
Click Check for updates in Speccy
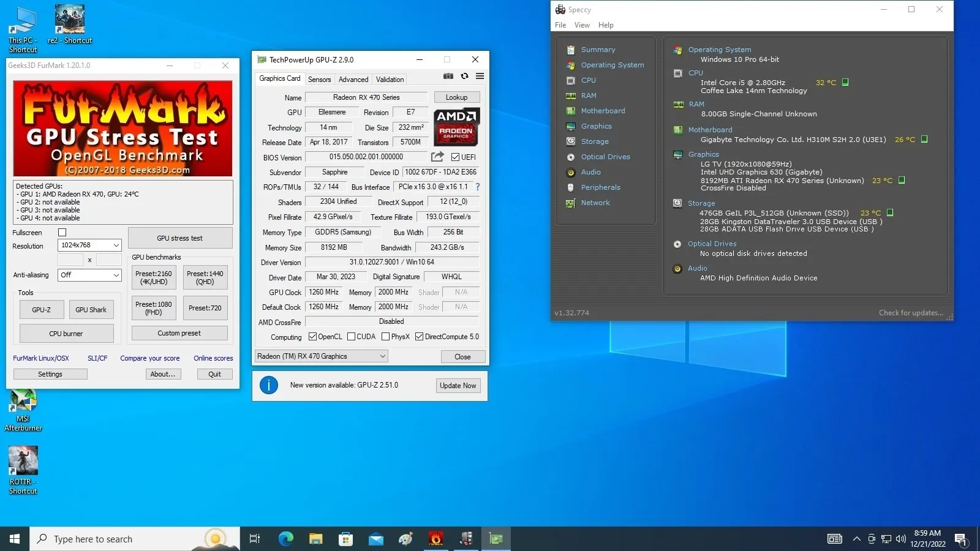click(911, 313)
